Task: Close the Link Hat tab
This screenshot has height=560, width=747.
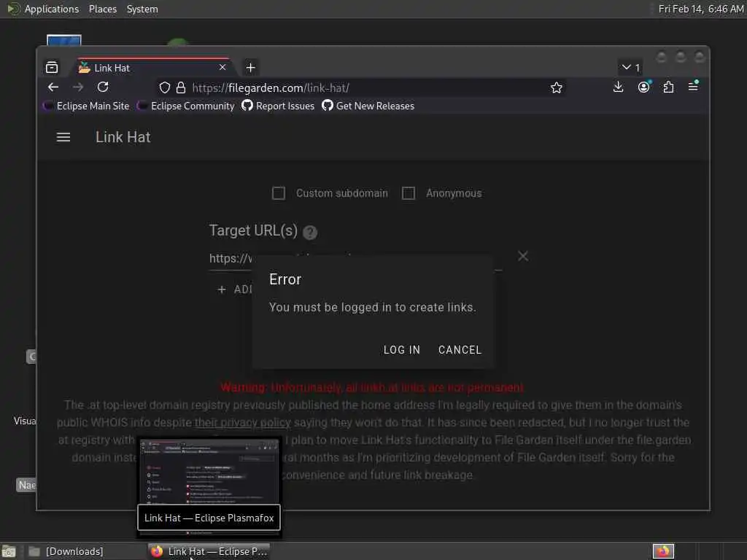Action: pos(222,68)
